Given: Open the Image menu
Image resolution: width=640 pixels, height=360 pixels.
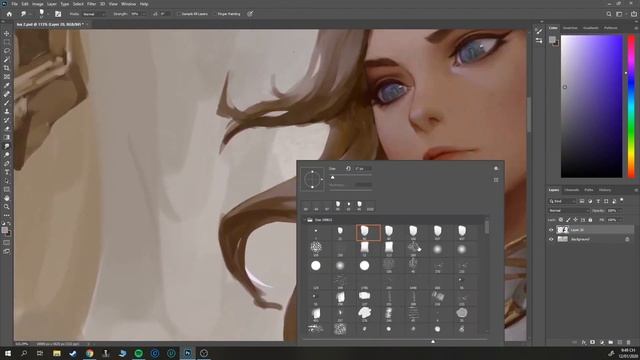Looking at the screenshot, I should click(38, 4).
